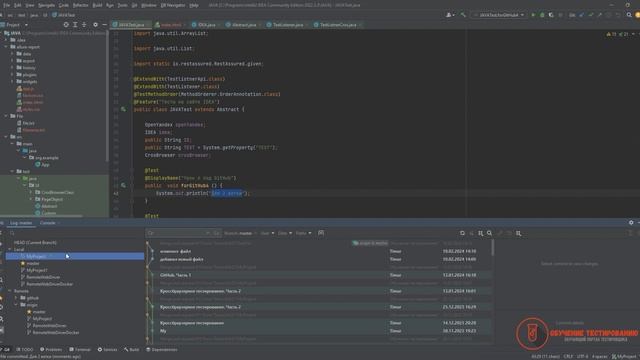The image size is (640, 360).
Task: Open Search Everywhere magnifier icon
Action: coord(629,15)
